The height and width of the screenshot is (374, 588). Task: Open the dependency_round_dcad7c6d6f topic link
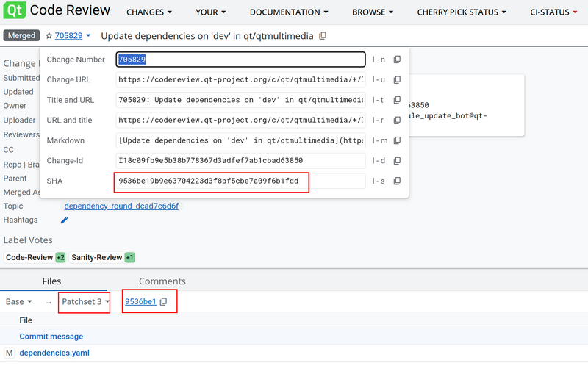[x=121, y=206]
